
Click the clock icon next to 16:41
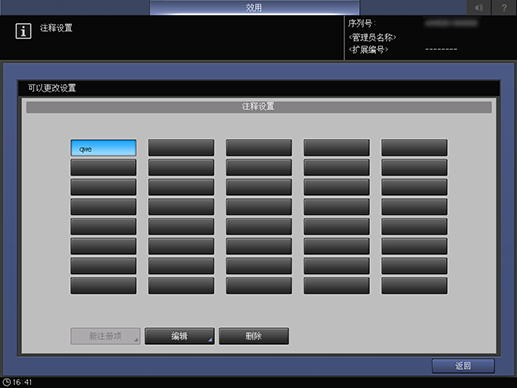pos(7,382)
